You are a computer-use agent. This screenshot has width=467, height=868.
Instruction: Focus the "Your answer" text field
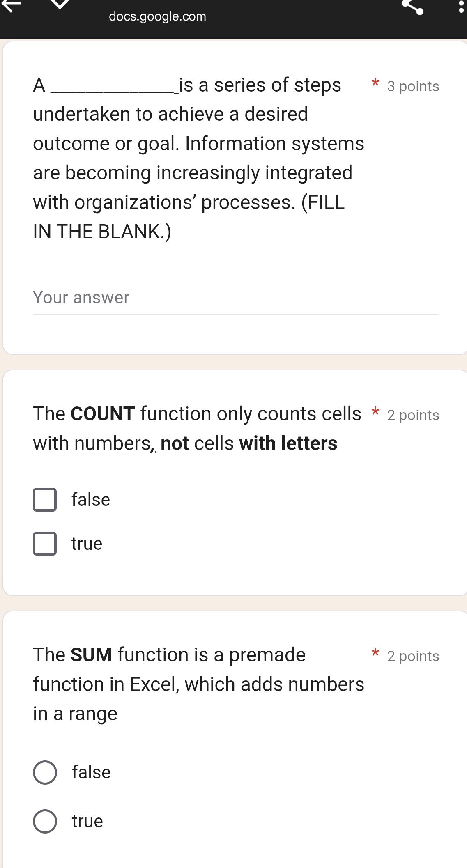(236, 298)
